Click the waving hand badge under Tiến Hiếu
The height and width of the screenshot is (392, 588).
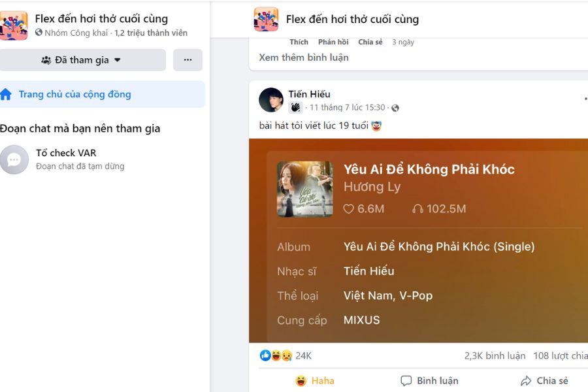point(295,108)
